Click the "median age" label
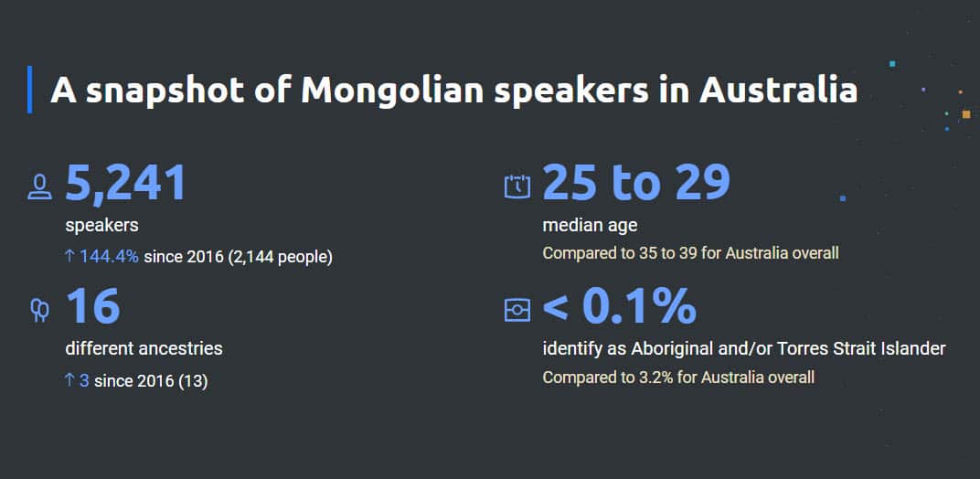Viewport: 980px width, 479px height. pyautogui.click(x=588, y=225)
